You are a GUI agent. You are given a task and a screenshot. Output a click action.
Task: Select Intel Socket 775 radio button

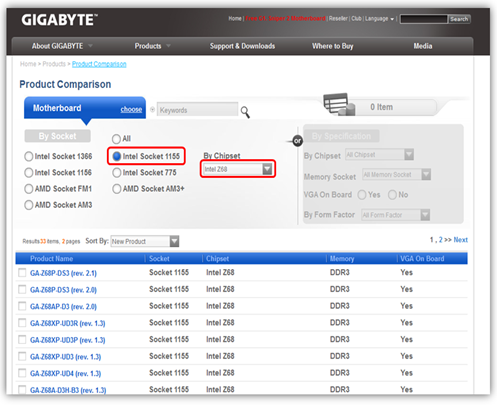point(117,173)
